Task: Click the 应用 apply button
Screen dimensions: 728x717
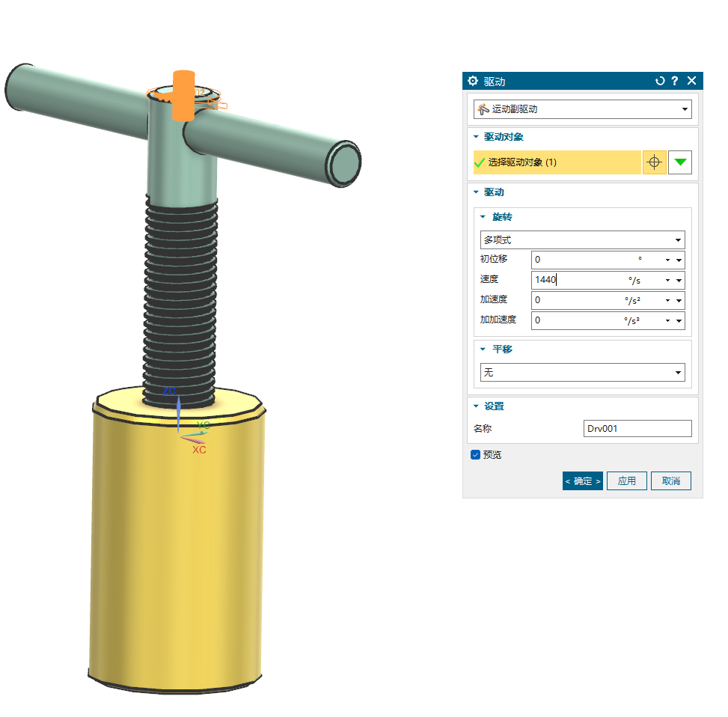Action: (626, 481)
